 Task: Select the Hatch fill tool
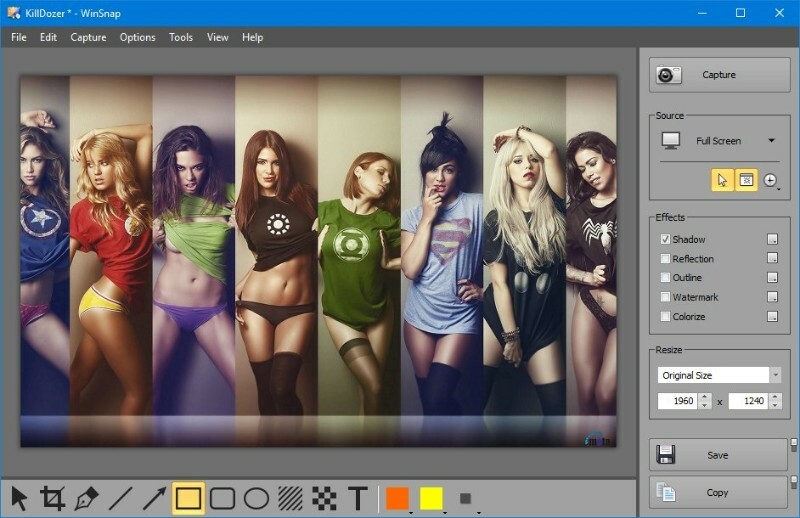290,498
